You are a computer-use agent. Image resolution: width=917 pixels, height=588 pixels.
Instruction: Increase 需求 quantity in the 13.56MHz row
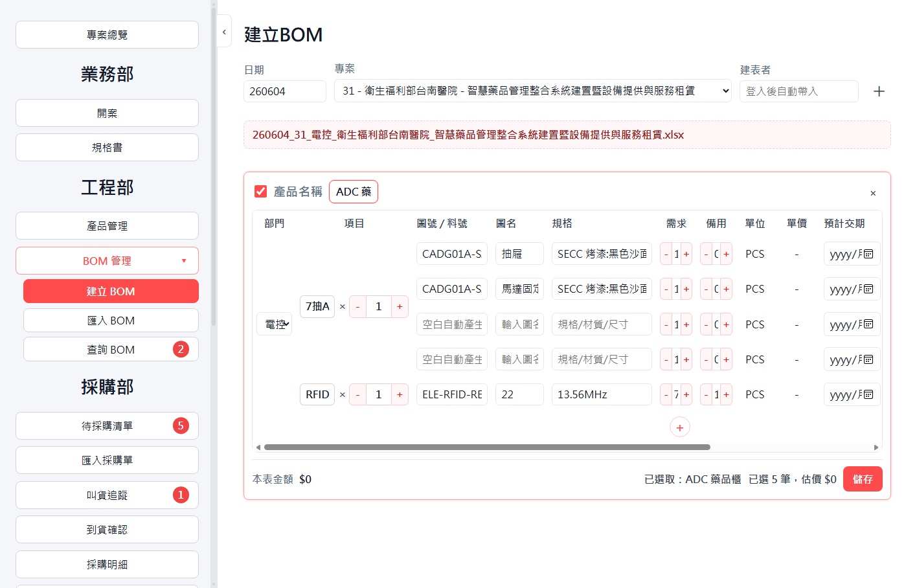[x=686, y=394]
